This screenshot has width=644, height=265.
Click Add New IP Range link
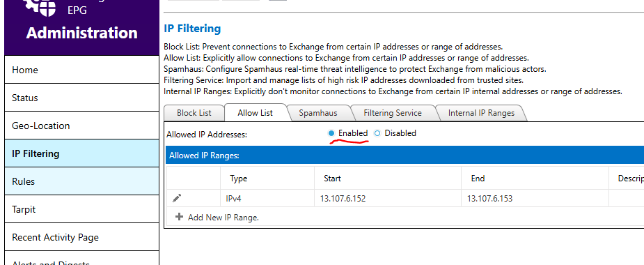point(223,218)
